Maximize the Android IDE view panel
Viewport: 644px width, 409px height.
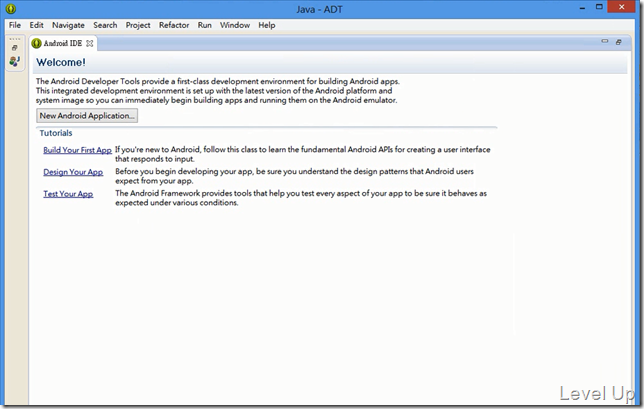[x=619, y=42]
